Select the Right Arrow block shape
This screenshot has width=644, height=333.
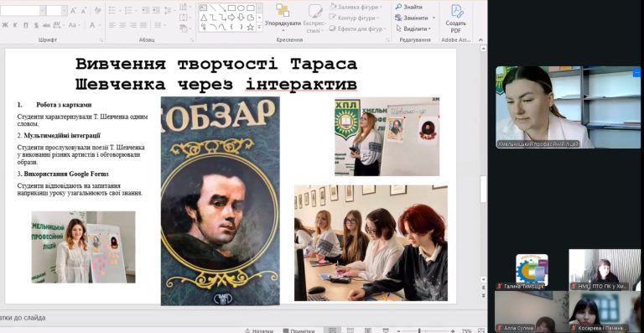click(231, 18)
